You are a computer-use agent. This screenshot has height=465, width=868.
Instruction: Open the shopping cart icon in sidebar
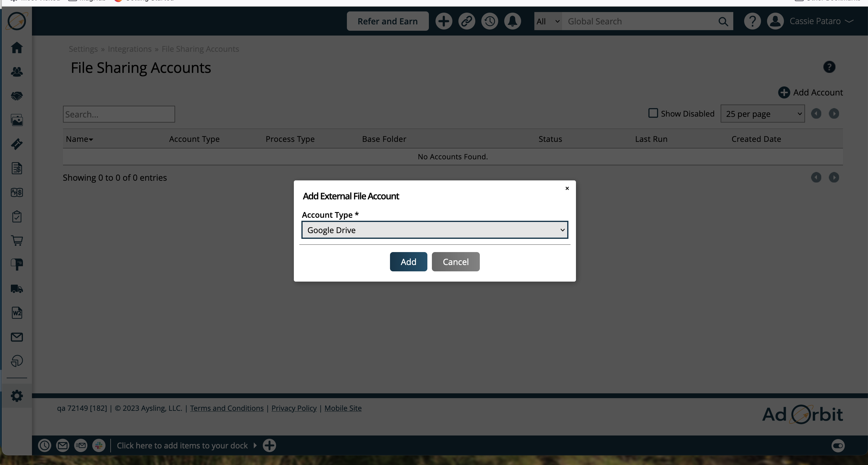click(17, 240)
